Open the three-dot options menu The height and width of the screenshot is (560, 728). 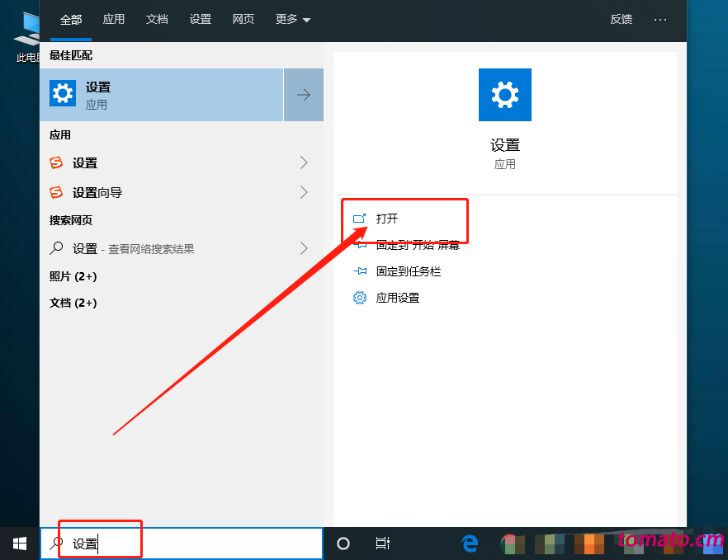[659, 20]
